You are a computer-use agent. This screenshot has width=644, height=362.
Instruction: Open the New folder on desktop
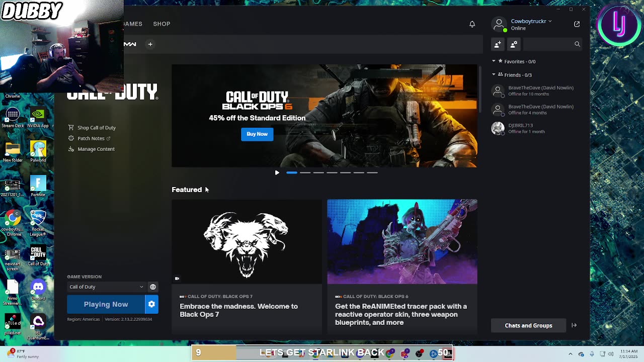[x=13, y=152]
